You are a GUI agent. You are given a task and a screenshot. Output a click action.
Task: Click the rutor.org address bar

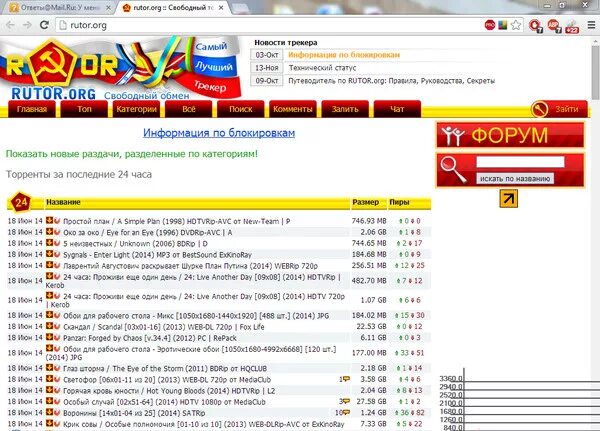(x=268, y=25)
